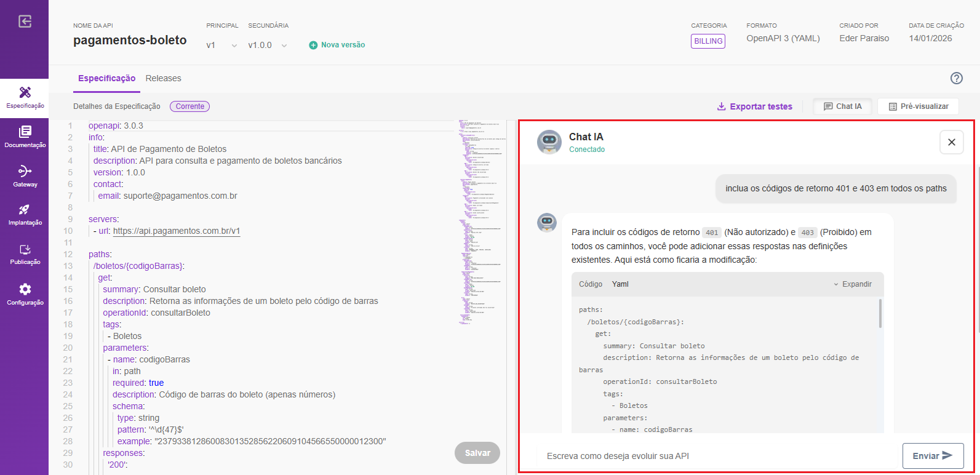Click the collapse sidebar icon
980x475 pixels.
pyautogui.click(x=25, y=22)
